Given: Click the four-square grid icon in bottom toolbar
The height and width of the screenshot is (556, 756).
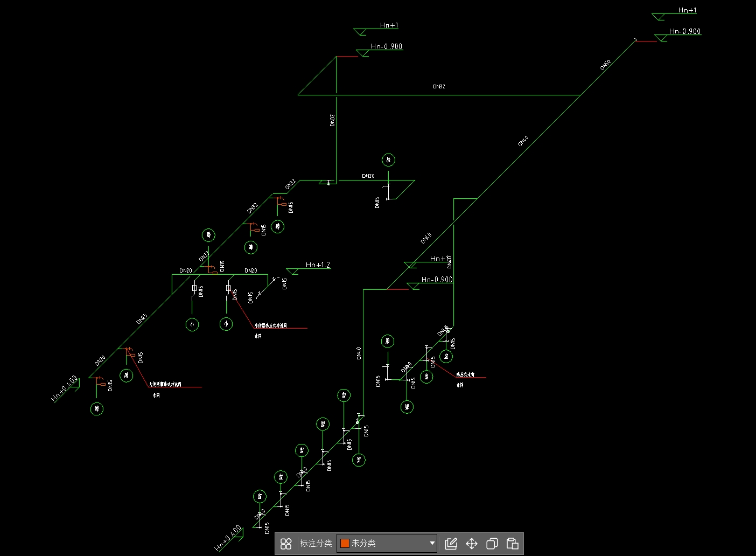Looking at the screenshot, I should pos(286,543).
